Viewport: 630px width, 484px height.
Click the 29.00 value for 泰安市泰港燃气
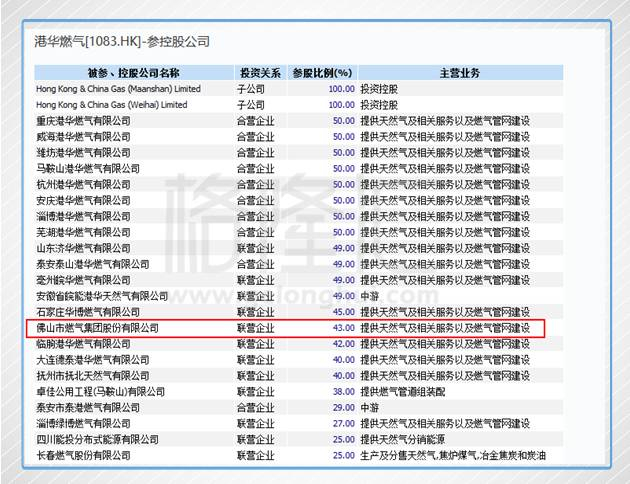344,408
